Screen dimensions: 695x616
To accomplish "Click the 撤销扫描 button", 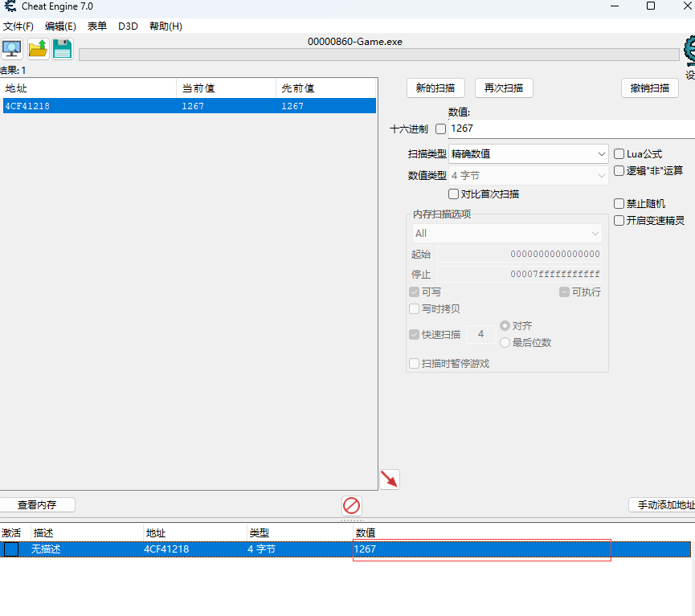I will [650, 88].
